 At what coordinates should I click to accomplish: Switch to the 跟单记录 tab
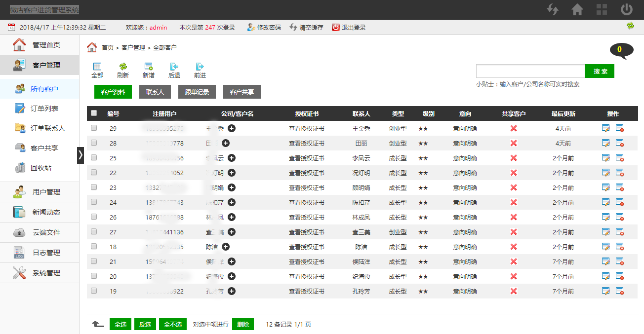tap(197, 92)
